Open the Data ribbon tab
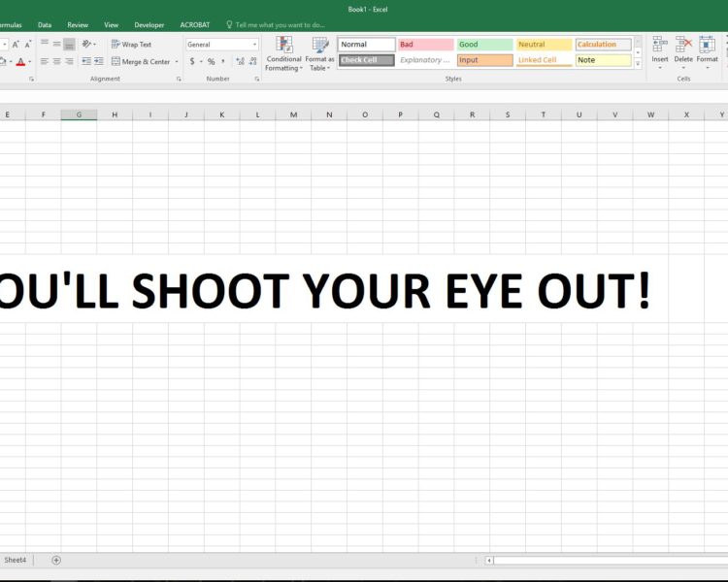 tap(45, 25)
